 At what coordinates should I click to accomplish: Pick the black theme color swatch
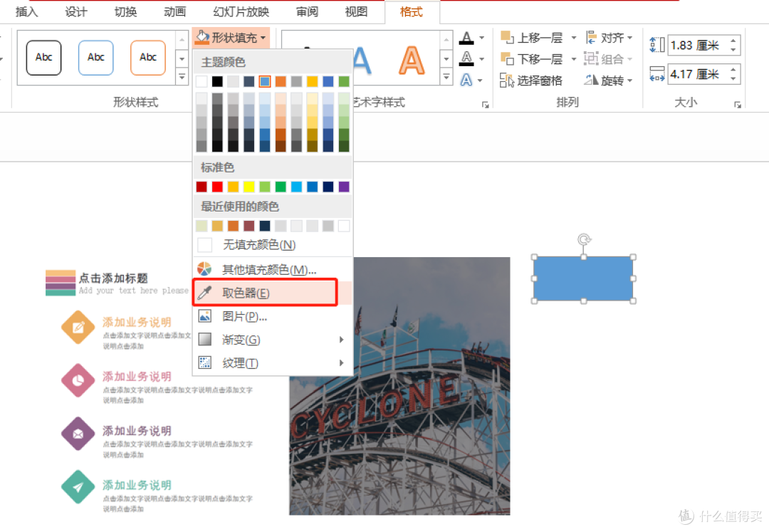(217, 81)
